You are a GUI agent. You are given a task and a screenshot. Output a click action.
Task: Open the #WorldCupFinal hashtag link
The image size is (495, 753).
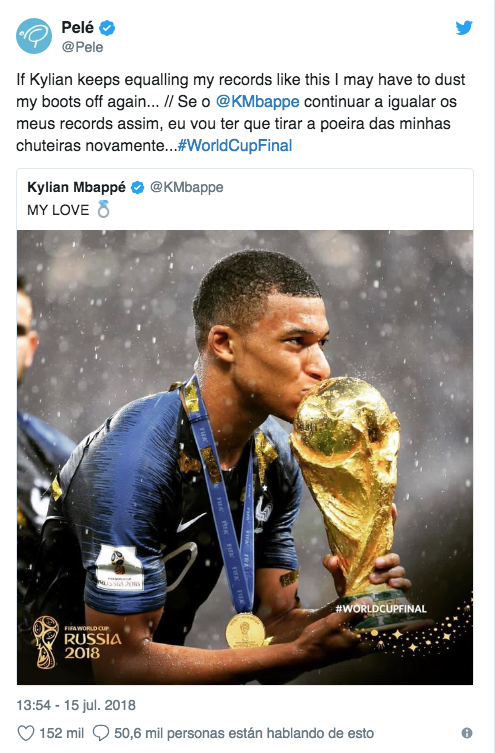tap(235, 146)
